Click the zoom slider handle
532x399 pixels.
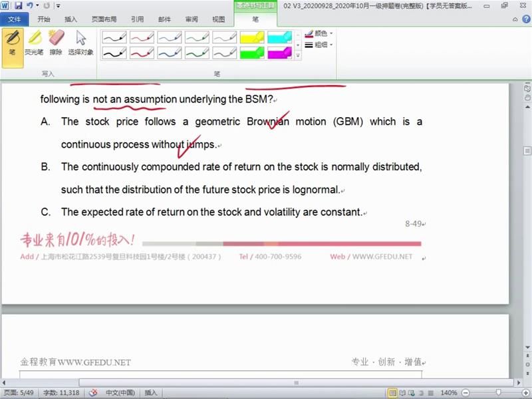click(498, 393)
